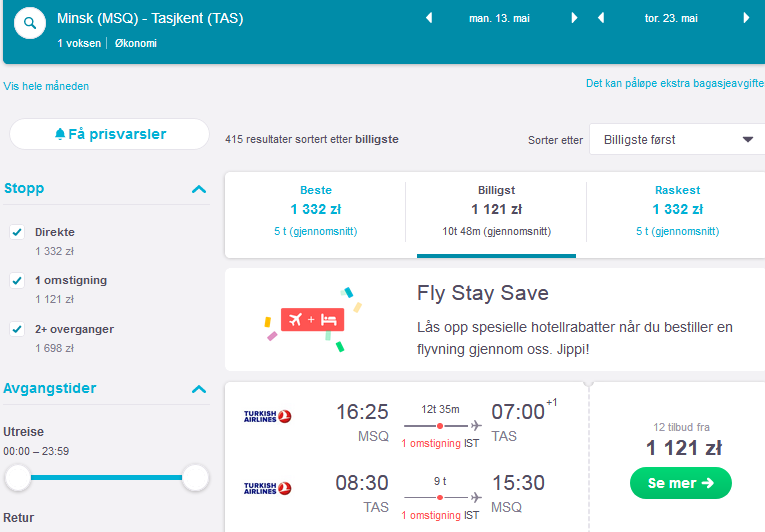
Task: Open Vis hele måneden link
Action: point(46,86)
